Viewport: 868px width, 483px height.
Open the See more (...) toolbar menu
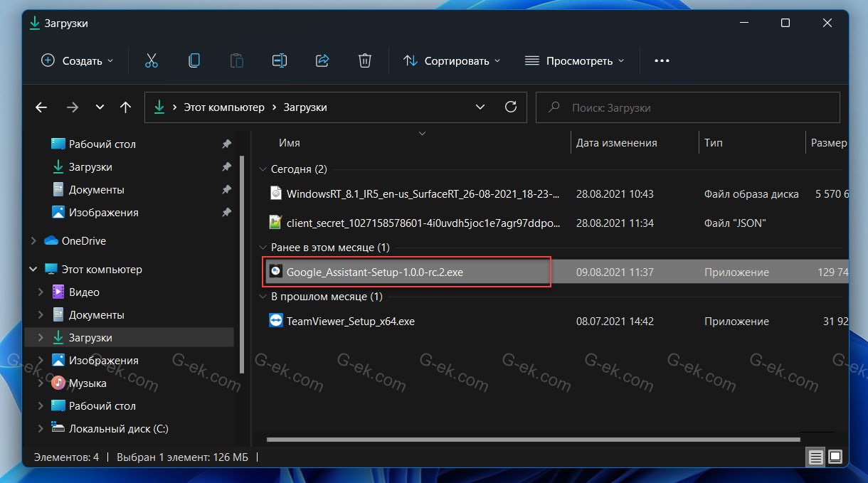pos(661,60)
